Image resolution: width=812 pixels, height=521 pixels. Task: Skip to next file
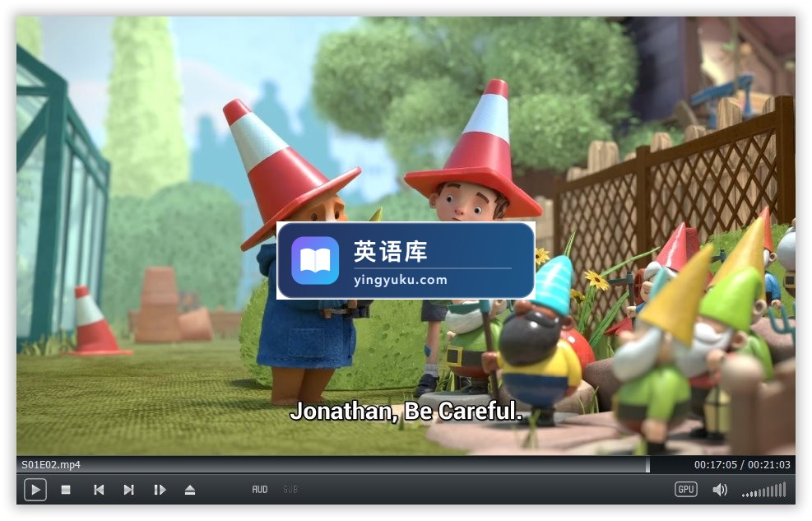click(x=129, y=490)
